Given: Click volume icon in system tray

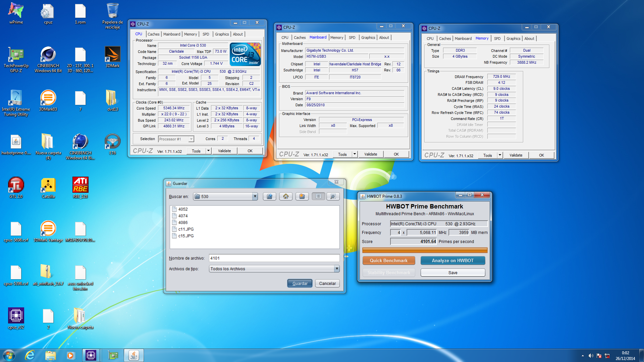Looking at the screenshot, I should pyautogui.click(x=591, y=356).
